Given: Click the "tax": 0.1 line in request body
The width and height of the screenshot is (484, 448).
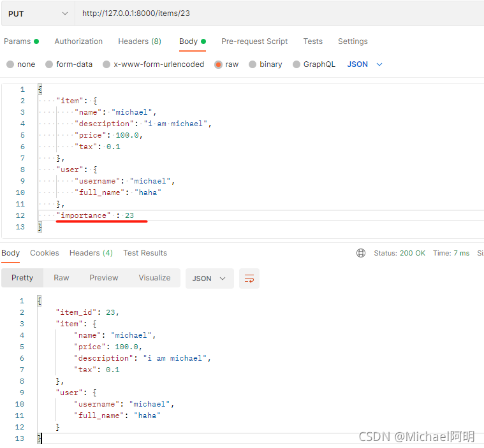Looking at the screenshot, I should (97, 147).
